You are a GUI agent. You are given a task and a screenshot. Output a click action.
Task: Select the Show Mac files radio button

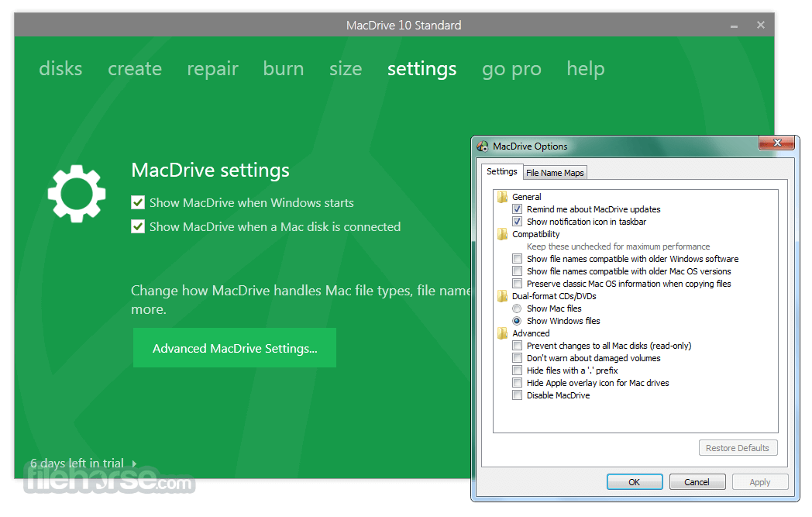517,308
